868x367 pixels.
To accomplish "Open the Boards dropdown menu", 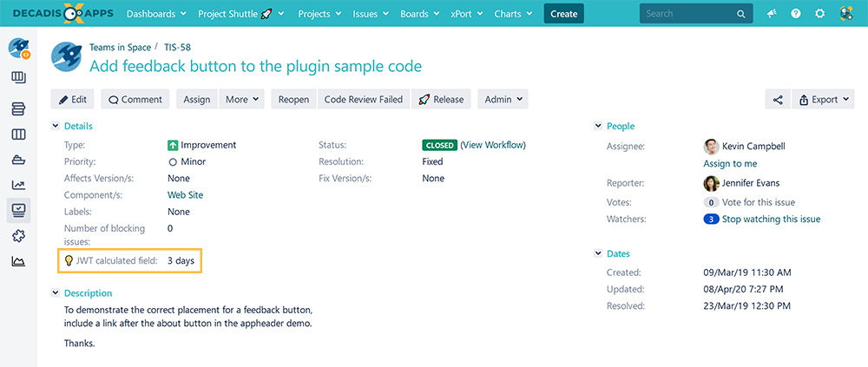I will coord(419,14).
